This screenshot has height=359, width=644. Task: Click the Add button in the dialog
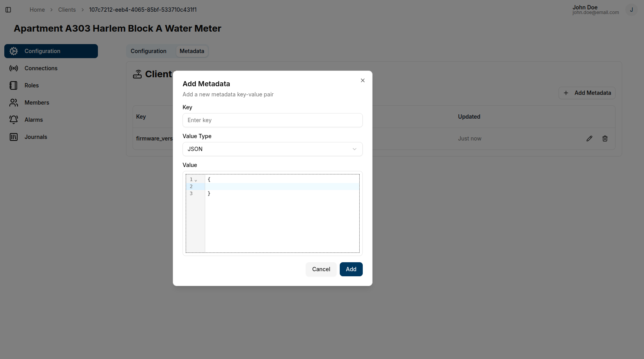pyautogui.click(x=351, y=269)
